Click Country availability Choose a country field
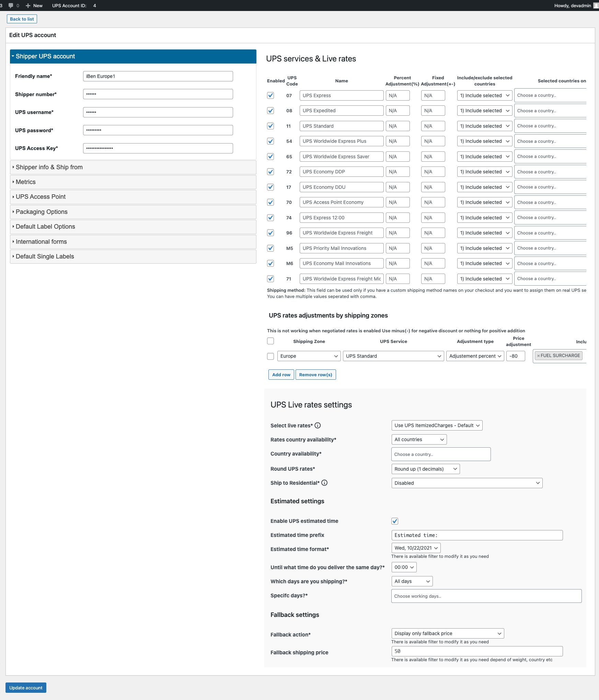Screen dimensions: 599x700 click(x=441, y=454)
